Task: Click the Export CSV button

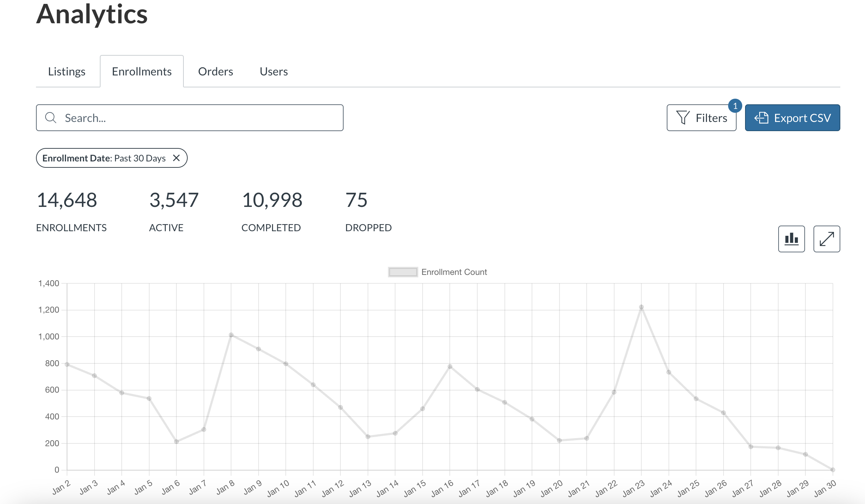Action: [792, 117]
